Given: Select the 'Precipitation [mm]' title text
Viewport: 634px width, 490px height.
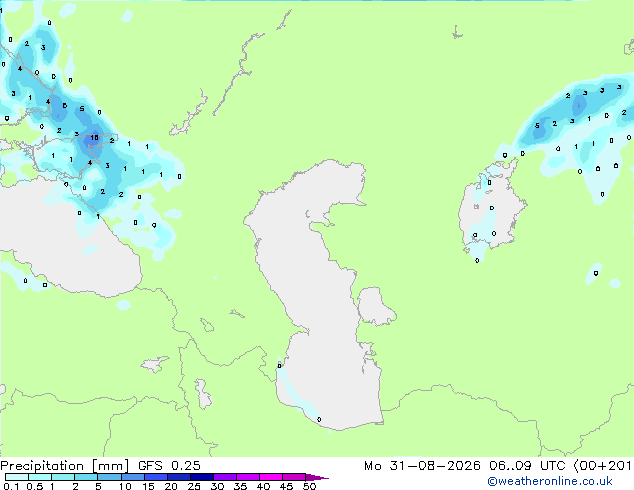Looking at the screenshot, I should tap(65, 466).
